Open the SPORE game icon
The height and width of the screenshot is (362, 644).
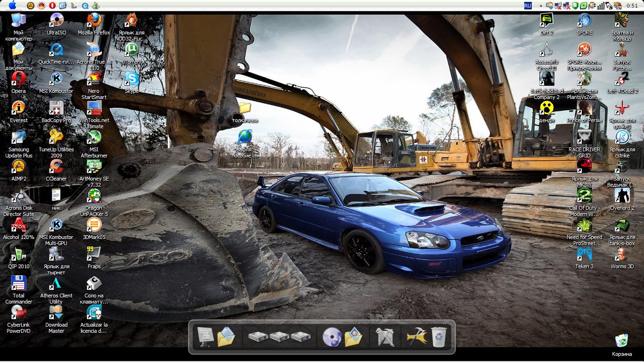584,21
